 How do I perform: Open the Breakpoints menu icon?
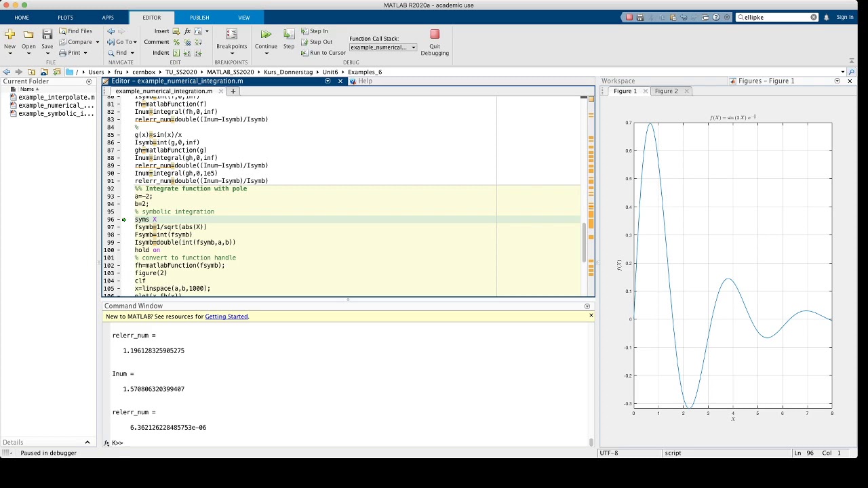click(x=231, y=35)
